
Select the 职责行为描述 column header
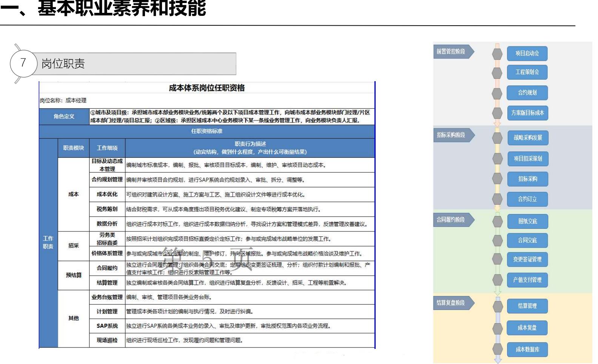(x=250, y=148)
